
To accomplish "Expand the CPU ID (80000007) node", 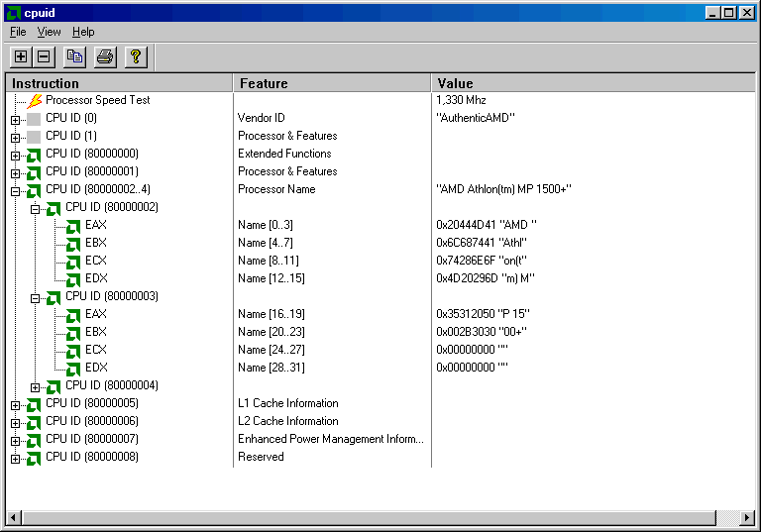I will click(16, 441).
